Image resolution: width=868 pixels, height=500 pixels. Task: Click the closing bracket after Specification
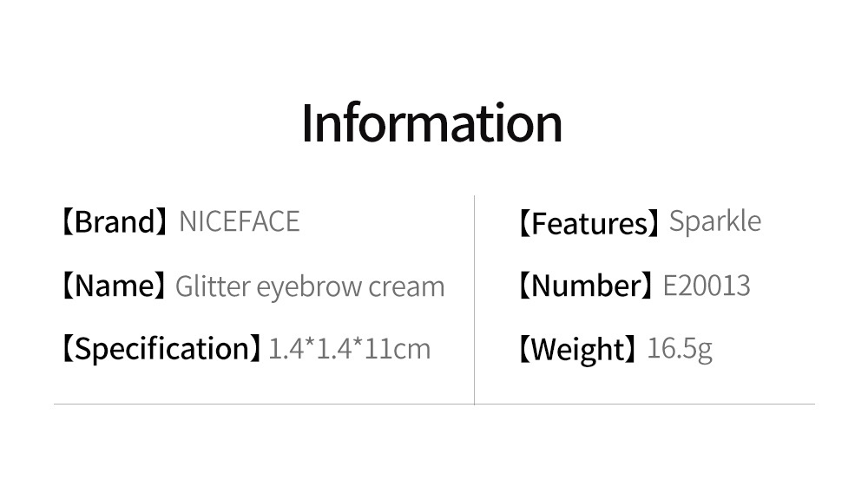pos(255,350)
